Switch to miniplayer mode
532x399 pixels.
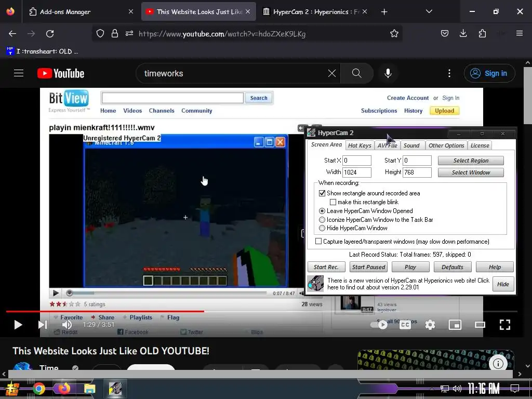coord(455,325)
